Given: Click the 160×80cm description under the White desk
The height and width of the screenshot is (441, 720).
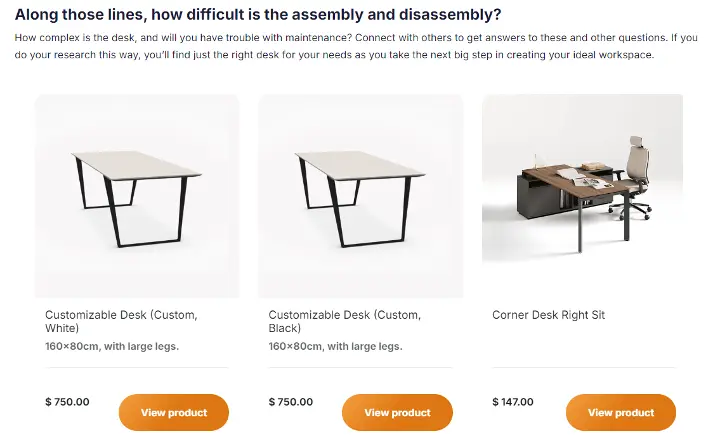Looking at the screenshot, I should 112,347.
